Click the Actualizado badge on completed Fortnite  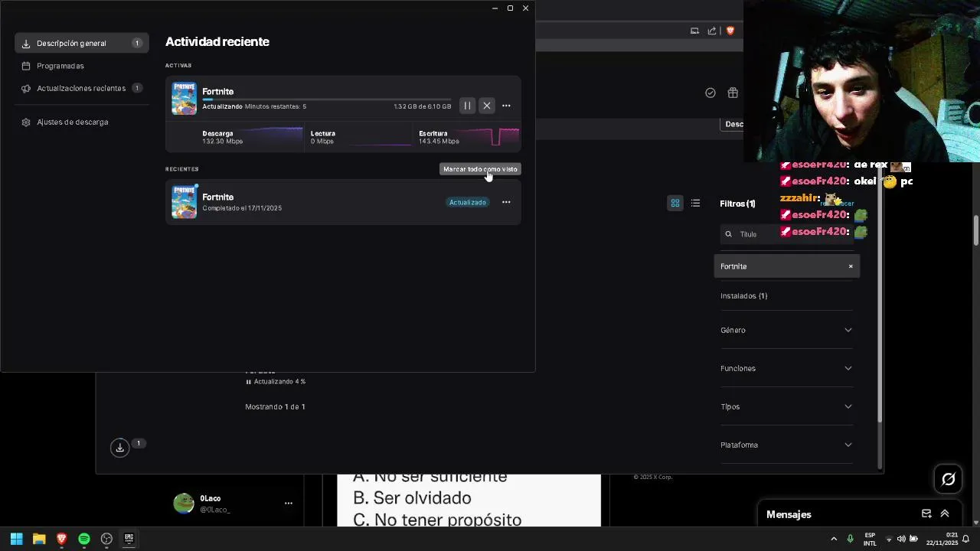pyautogui.click(x=468, y=202)
